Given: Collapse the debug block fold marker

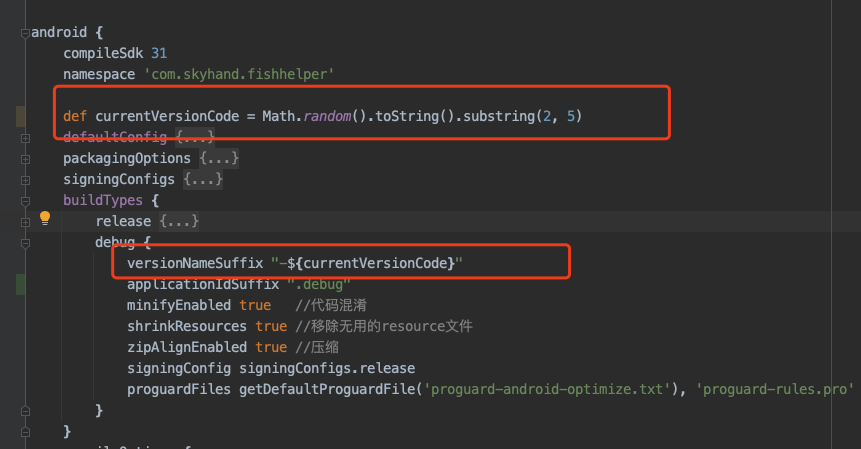Looking at the screenshot, I should click(x=25, y=243).
